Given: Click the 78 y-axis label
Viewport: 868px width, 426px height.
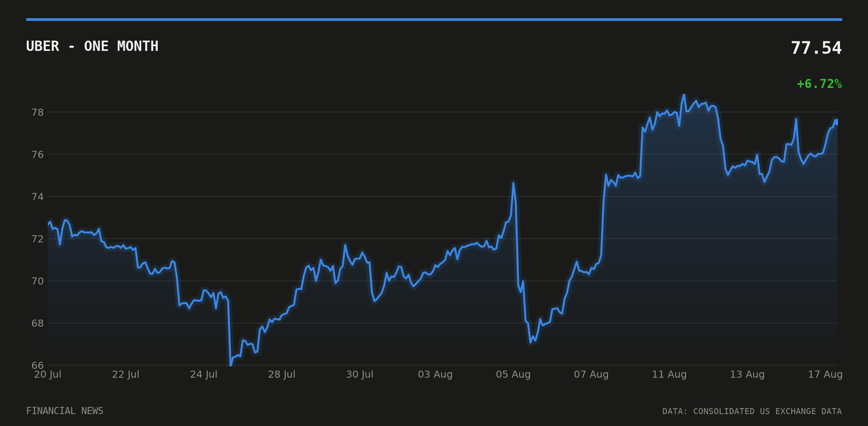Looking at the screenshot, I should [x=37, y=112].
